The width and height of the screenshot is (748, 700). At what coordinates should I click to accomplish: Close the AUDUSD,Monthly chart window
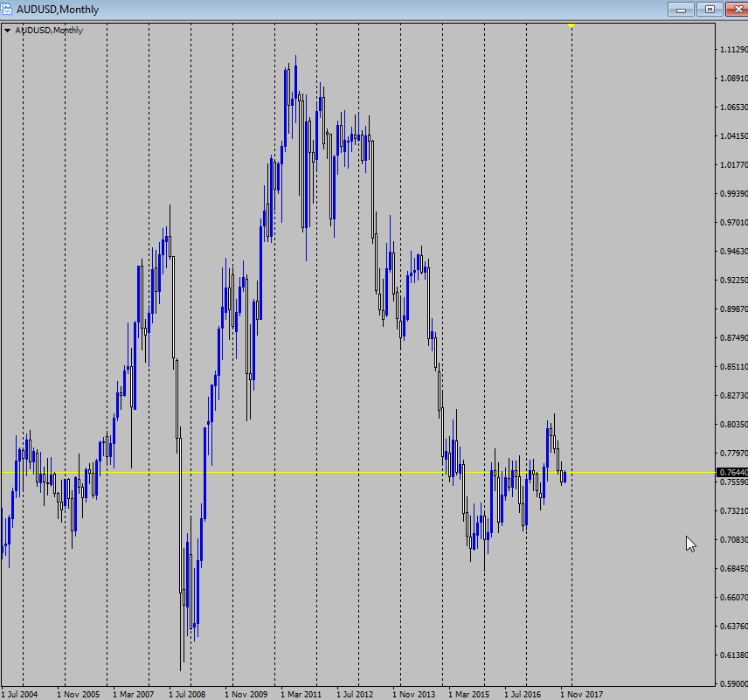click(x=735, y=9)
